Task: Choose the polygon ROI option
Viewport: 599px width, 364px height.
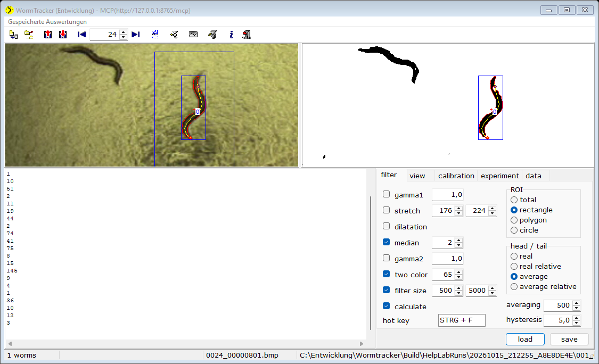Action: tap(514, 220)
